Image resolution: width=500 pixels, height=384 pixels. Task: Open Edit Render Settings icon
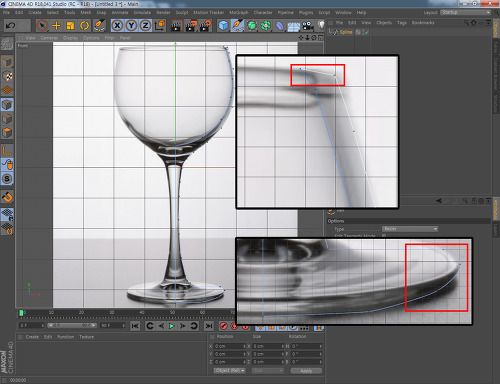click(206, 26)
